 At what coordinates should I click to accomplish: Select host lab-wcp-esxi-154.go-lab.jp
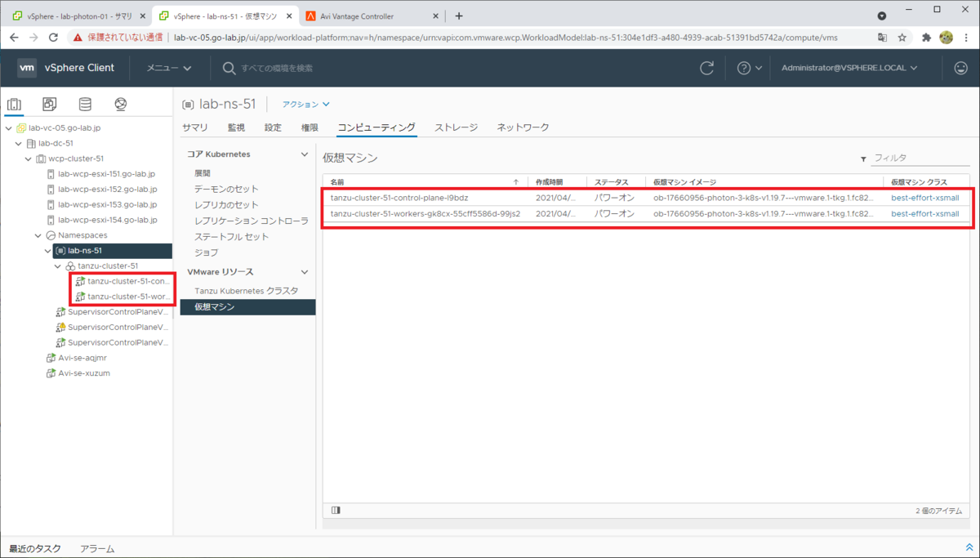tap(106, 220)
